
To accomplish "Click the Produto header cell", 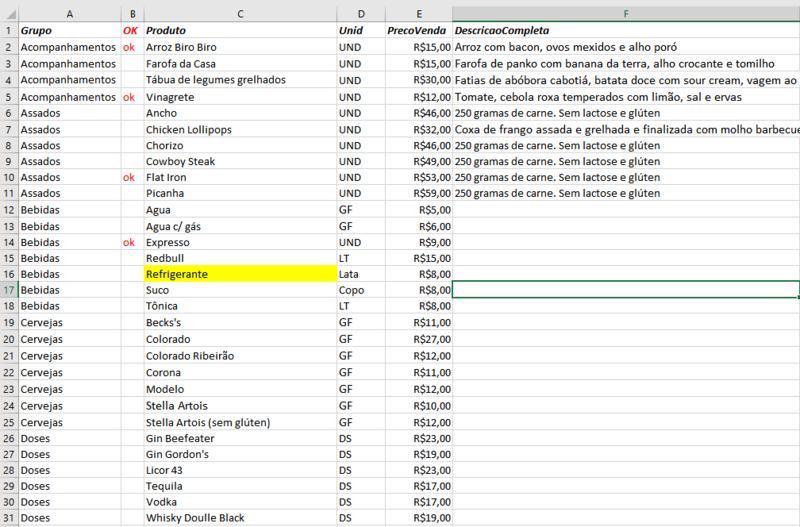I will (x=240, y=30).
